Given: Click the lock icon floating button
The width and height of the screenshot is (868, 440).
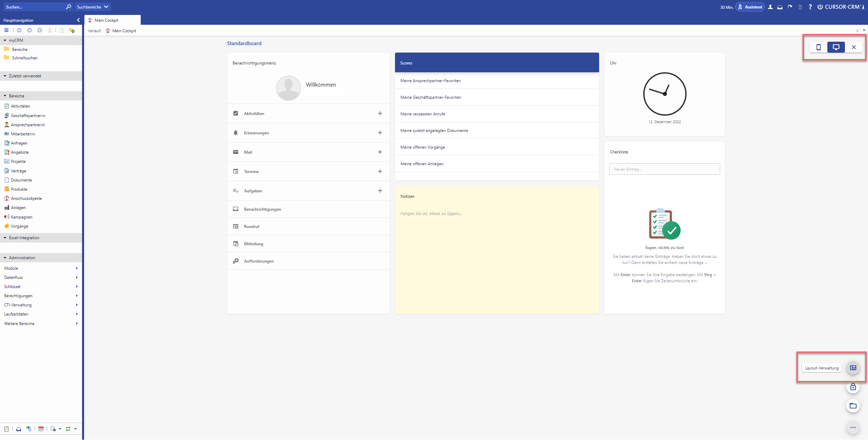Looking at the screenshot, I should [853, 387].
